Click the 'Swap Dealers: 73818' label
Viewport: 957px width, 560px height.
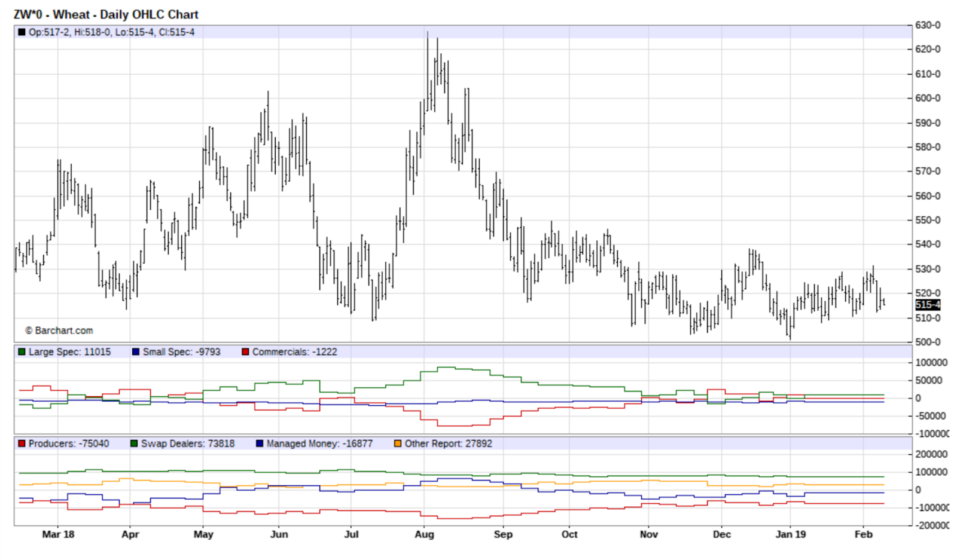point(188,443)
